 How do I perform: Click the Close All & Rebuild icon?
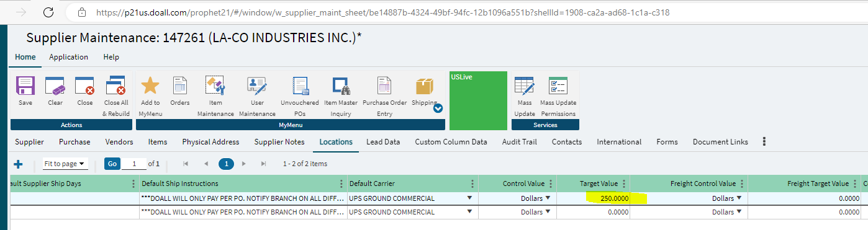click(x=116, y=86)
